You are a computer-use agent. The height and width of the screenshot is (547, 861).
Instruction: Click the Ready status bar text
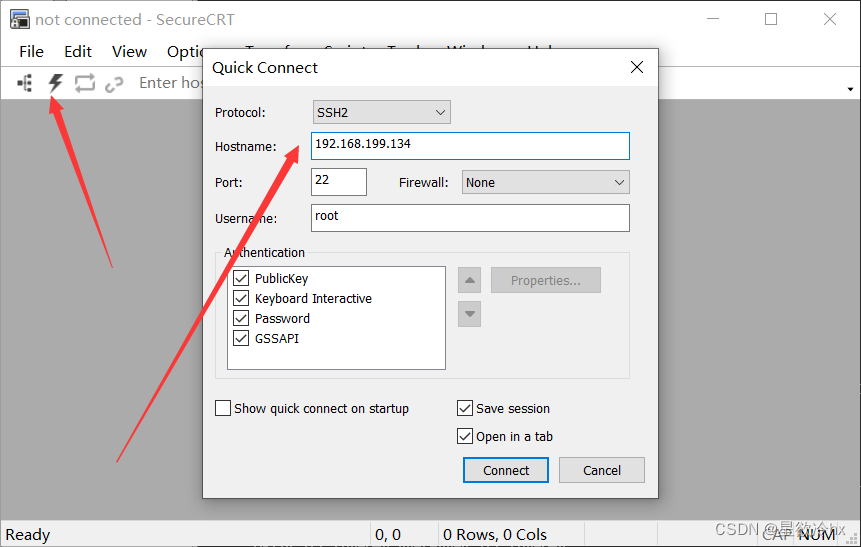point(27,534)
